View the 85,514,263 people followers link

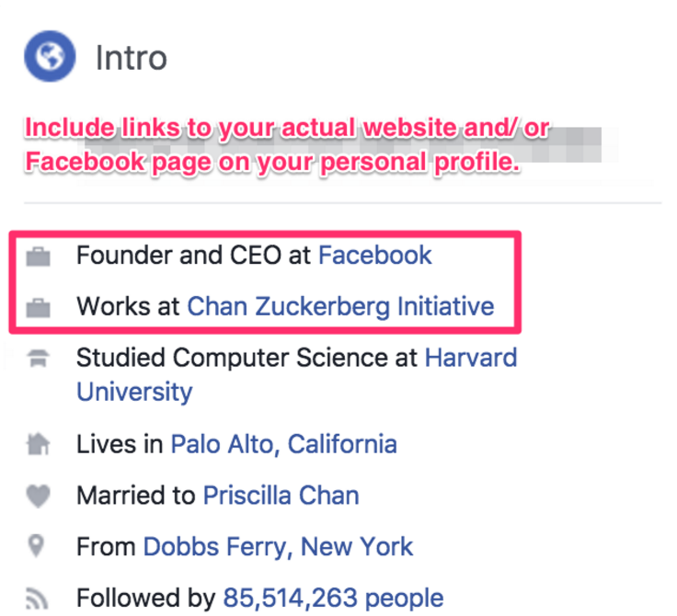click(333, 598)
